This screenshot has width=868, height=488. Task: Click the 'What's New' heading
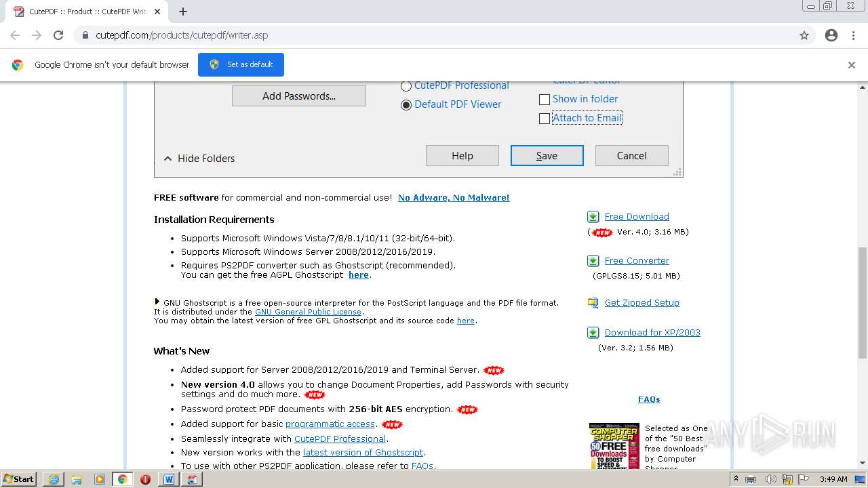click(x=182, y=351)
